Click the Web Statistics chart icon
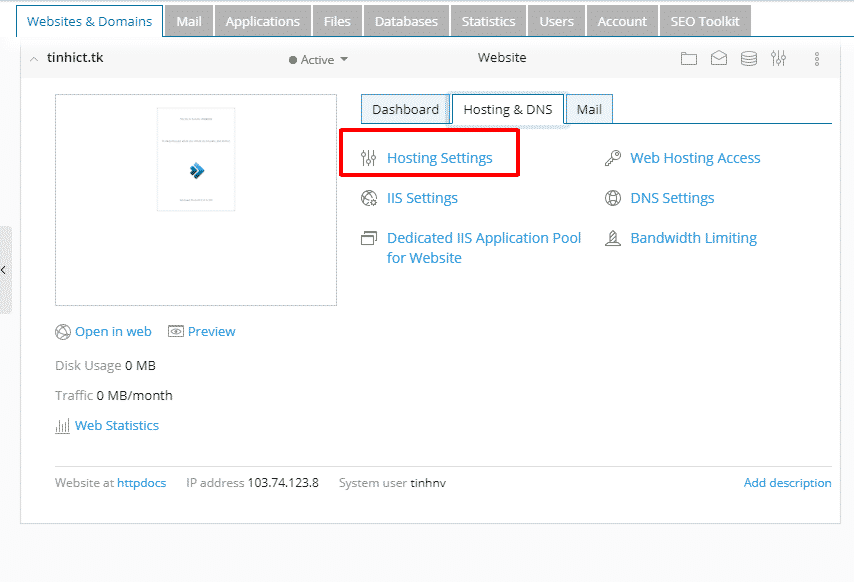 click(x=62, y=425)
